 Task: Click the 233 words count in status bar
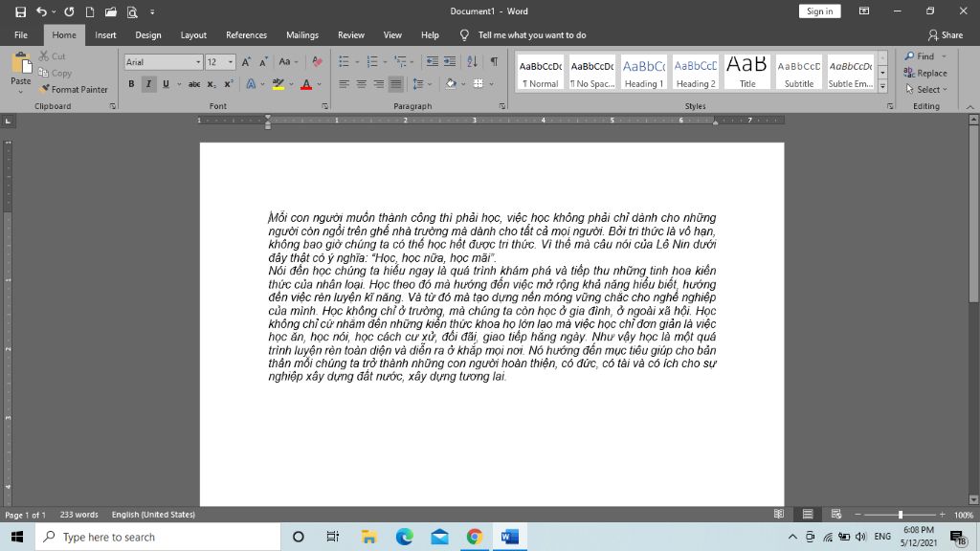78,514
